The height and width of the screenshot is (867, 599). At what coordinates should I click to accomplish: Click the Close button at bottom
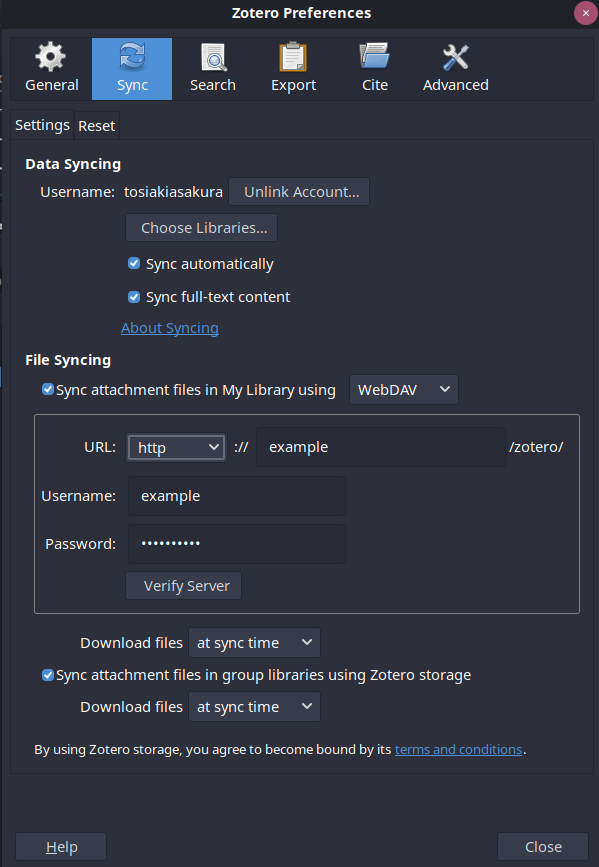click(543, 847)
